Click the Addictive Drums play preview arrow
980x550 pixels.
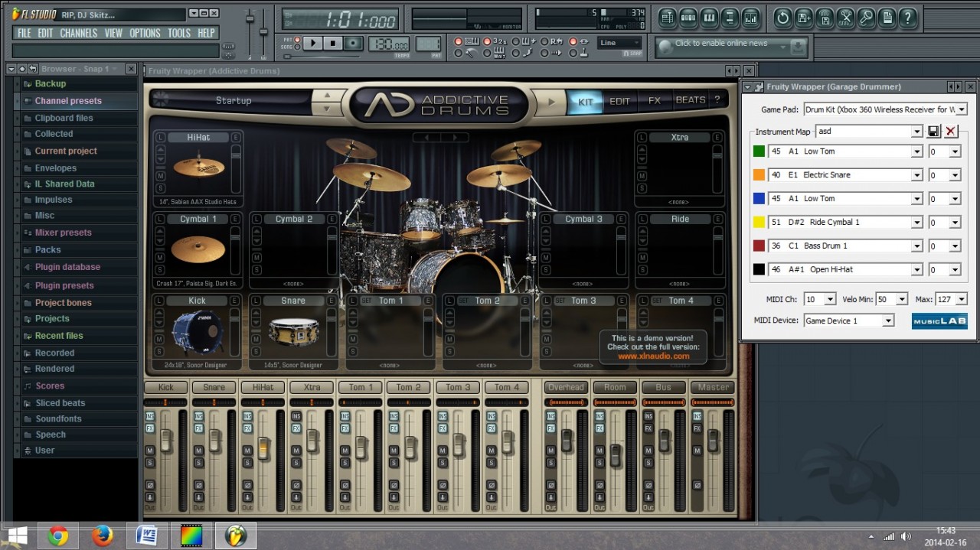(x=550, y=101)
